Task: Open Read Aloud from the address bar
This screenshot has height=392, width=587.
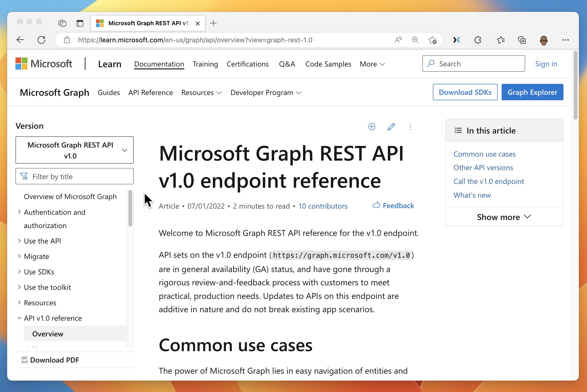Action: coord(398,40)
